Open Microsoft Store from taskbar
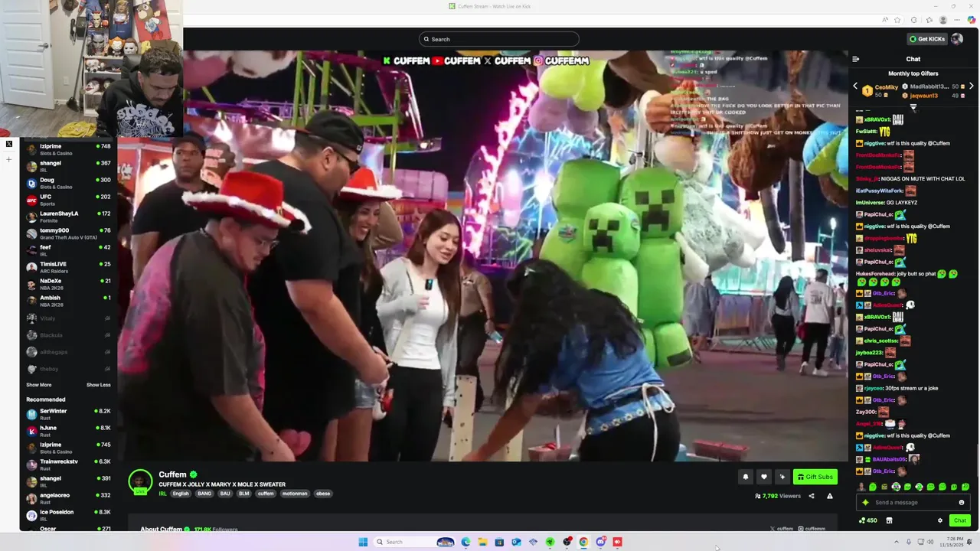Viewport: 980px width, 551px height. (499, 542)
